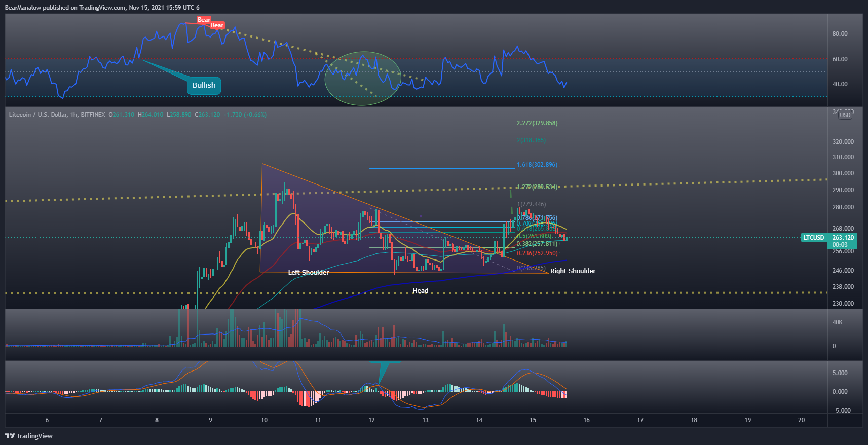Click the current price label 263.120
868x445 pixels.
point(843,237)
